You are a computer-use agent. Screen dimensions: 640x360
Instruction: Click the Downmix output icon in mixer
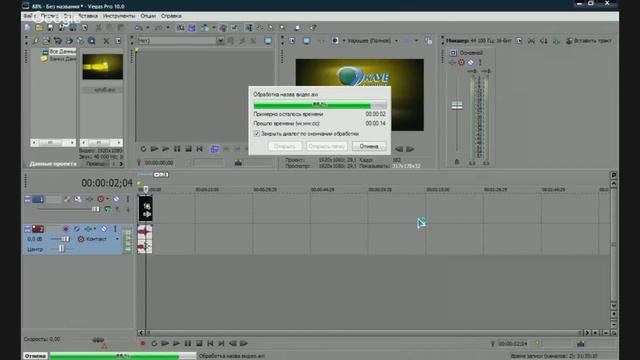click(531, 41)
